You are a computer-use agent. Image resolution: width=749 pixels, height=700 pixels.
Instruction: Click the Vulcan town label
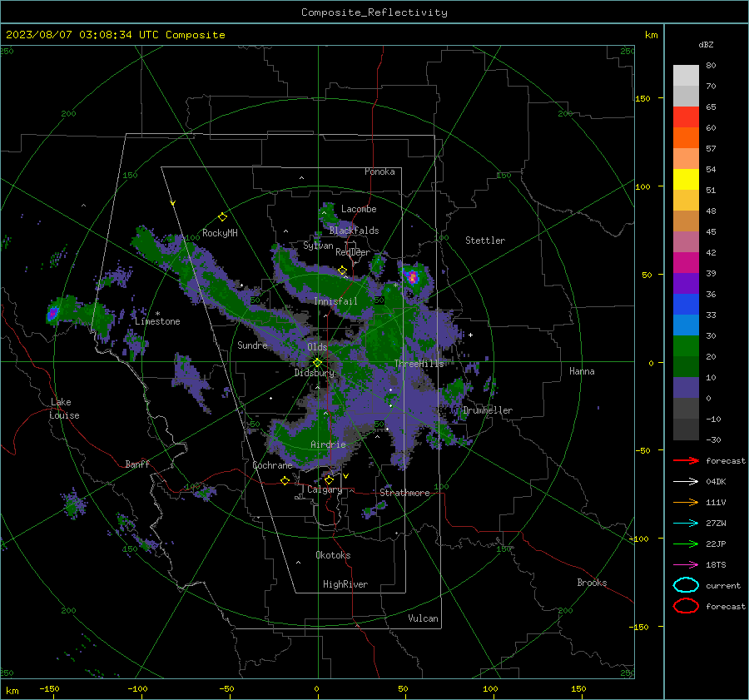click(x=423, y=618)
